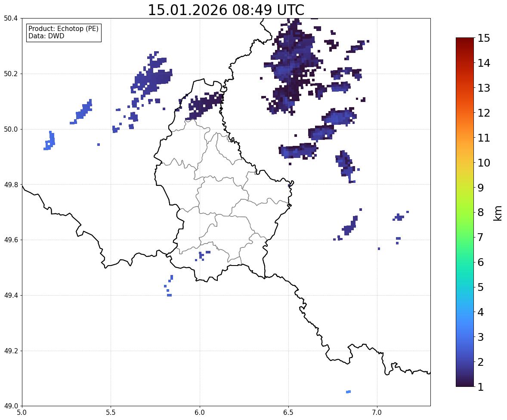The height and width of the screenshot is (420, 507).
Task: Click the longitude axis label '7.0'
Action: click(x=377, y=413)
